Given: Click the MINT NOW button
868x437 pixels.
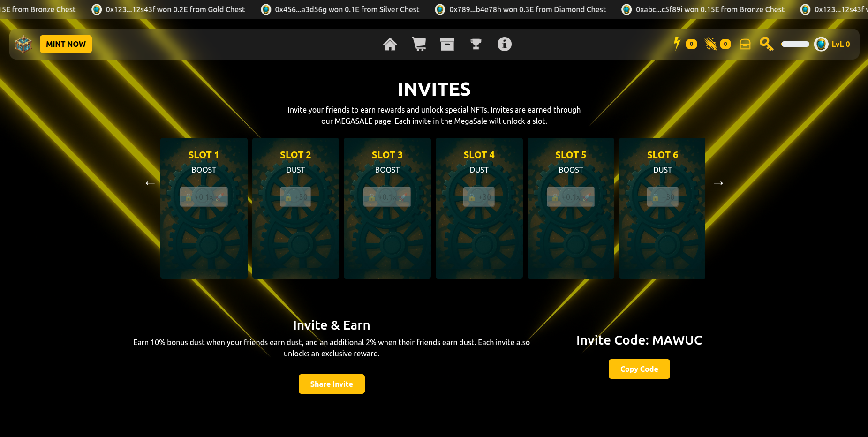Looking at the screenshot, I should [66, 44].
